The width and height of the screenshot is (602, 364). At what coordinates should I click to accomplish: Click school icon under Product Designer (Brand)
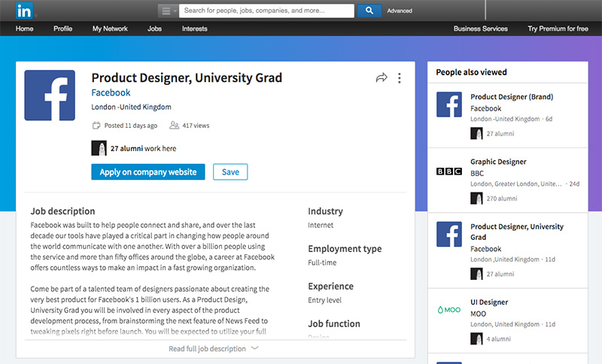point(476,133)
